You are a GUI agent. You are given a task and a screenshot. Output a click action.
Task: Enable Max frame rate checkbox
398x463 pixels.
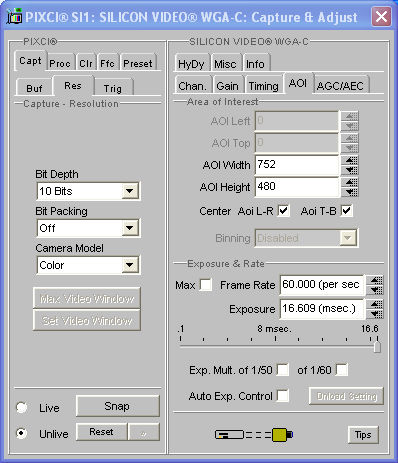tap(206, 285)
